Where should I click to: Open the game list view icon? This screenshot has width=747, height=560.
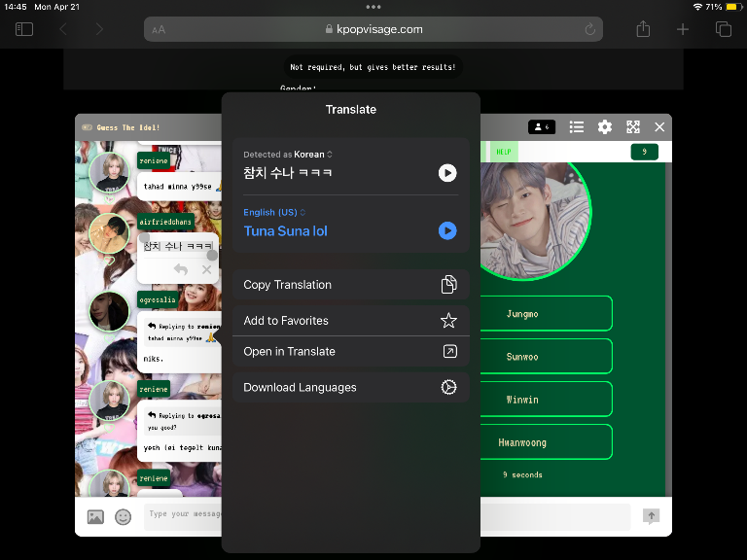[x=577, y=127]
